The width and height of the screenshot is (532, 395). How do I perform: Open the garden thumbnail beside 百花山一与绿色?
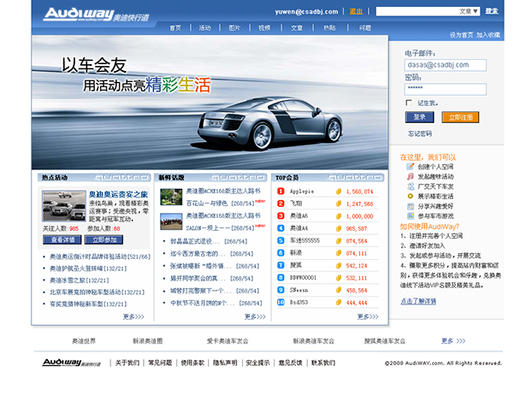point(171,197)
